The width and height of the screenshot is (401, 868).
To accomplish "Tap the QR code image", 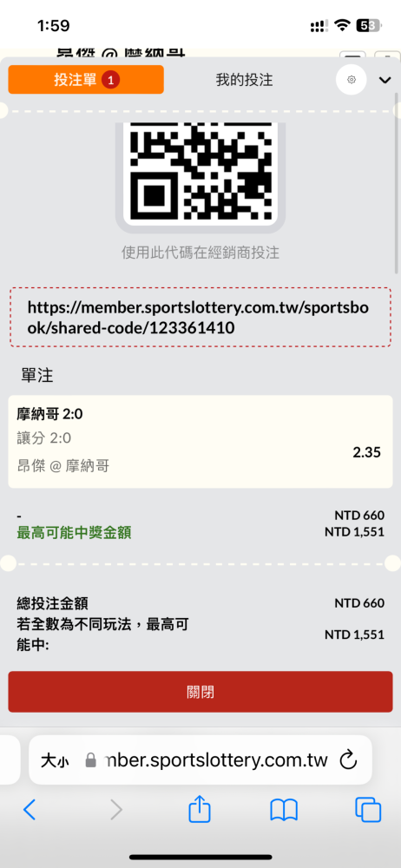I will pyautogui.click(x=200, y=172).
